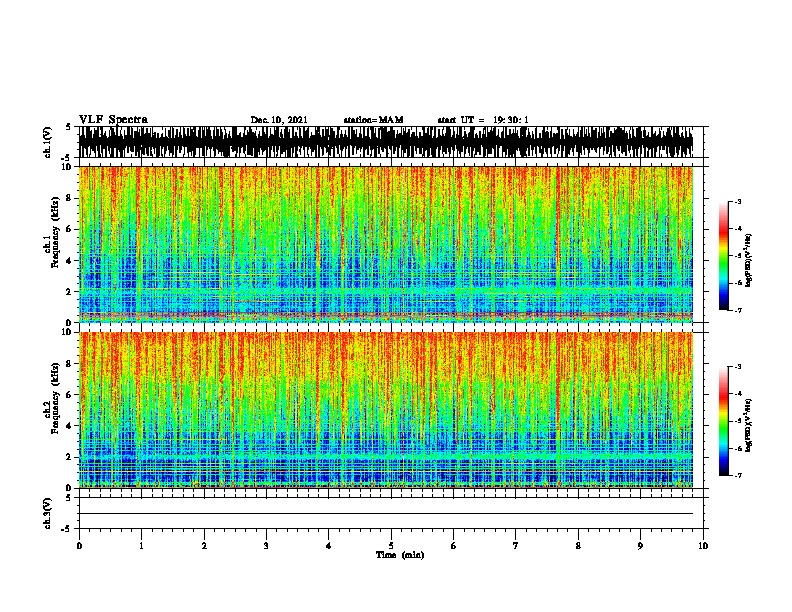Click the 'ch.1(V)' waveform axis label
This screenshot has height=612, width=792.
[47, 142]
